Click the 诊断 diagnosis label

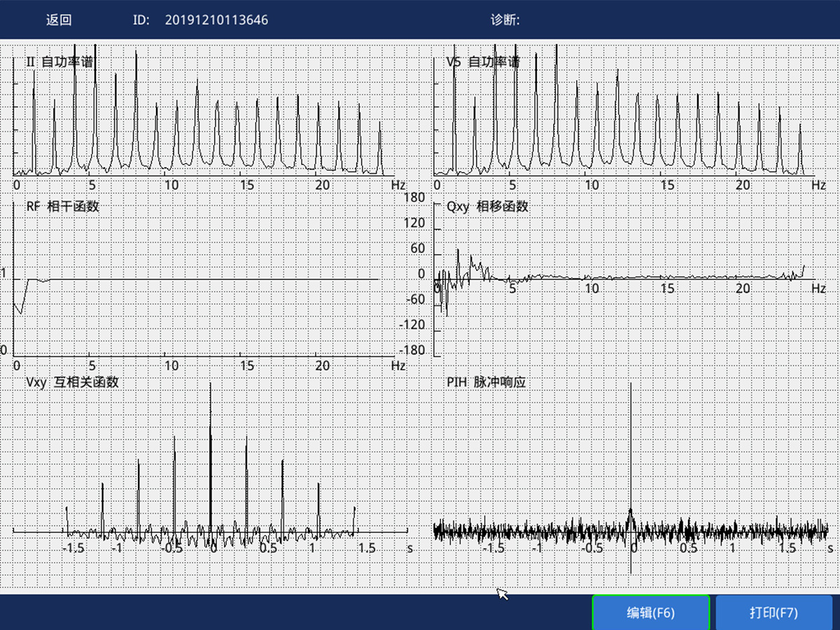pyautogui.click(x=505, y=20)
